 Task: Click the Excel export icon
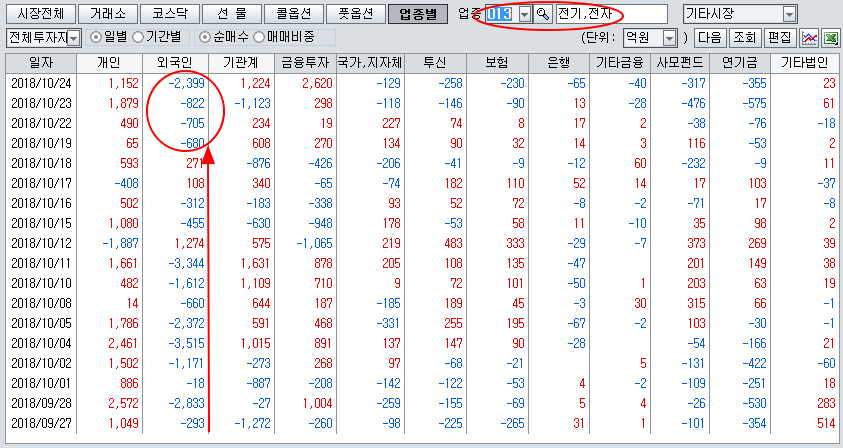point(831,37)
